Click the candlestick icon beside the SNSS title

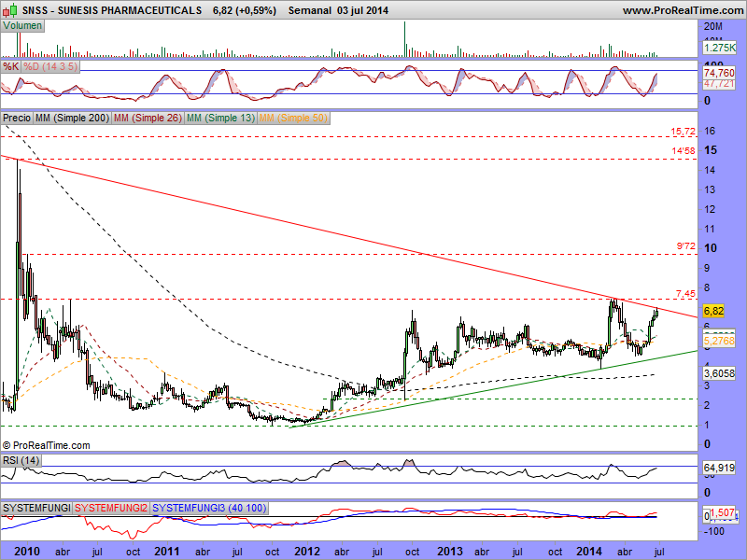click(10, 9)
